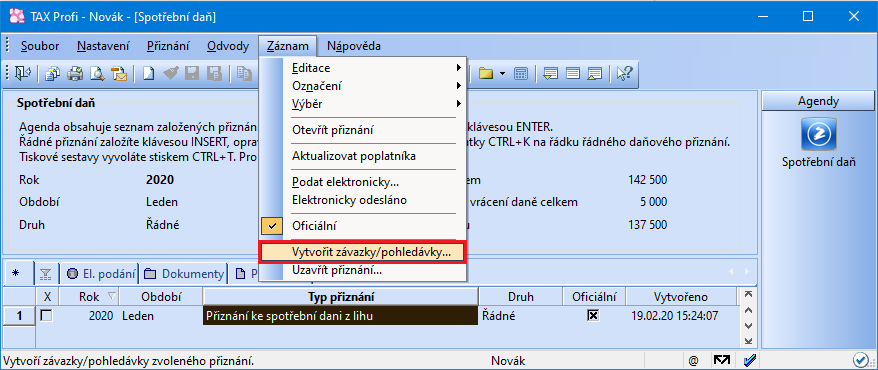Click the Leden cell in the table
The width and height of the screenshot is (878, 370).
(x=161, y=316)
